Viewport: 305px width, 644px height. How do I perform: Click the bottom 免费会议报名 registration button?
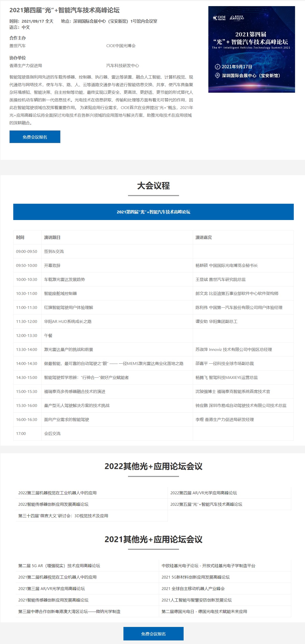[x=154, y=634]
